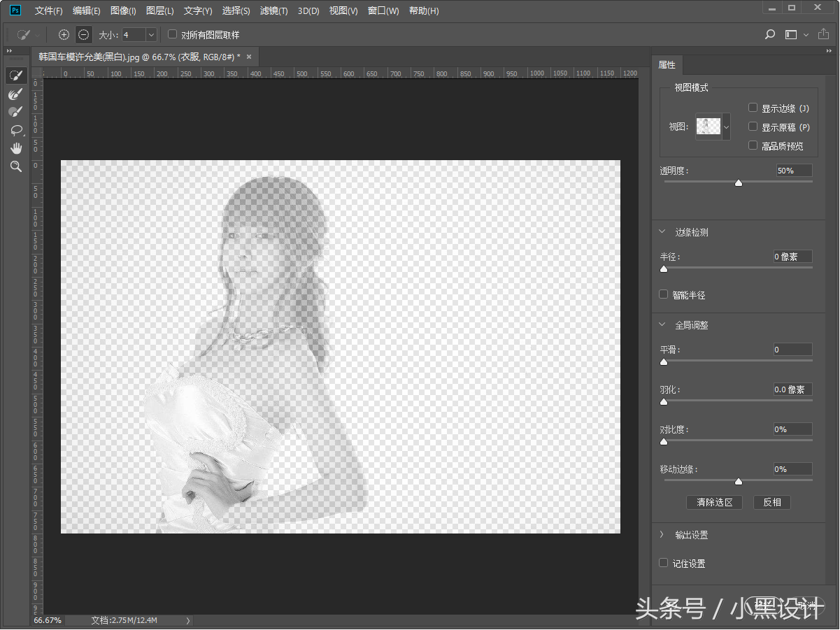Pick the Hand tool
The width and height of the screenshot is (840, 630).
[x=15, y=148]
